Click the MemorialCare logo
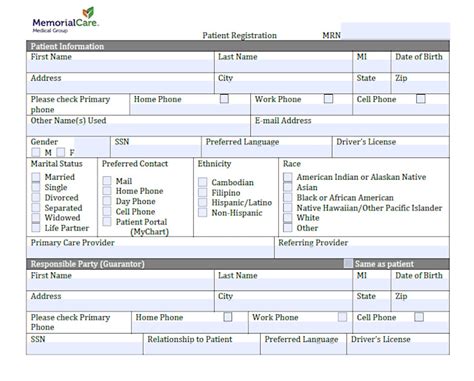The height and width of the screenshot is (381, 474). click(66, 20)
